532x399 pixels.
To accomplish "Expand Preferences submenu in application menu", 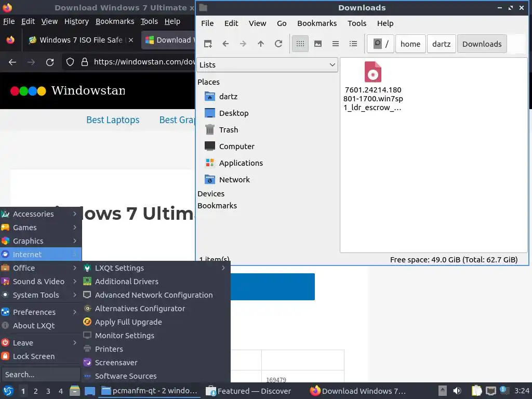I will [41, 312].
